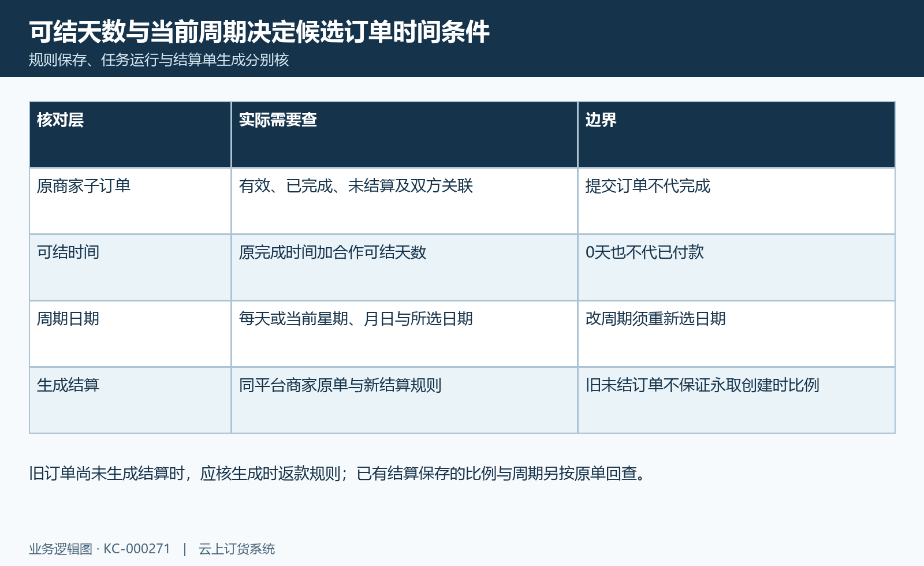Click cell 提交订单不代完成

[x=736, y=201]
